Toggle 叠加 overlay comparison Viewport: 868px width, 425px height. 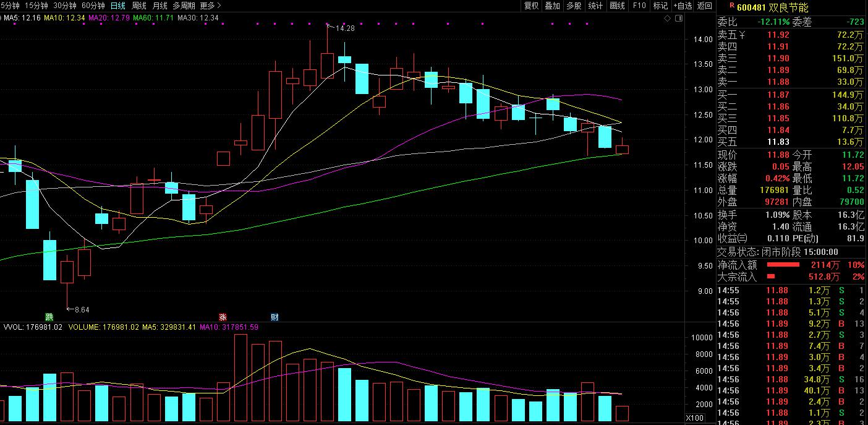coord(552,6)
